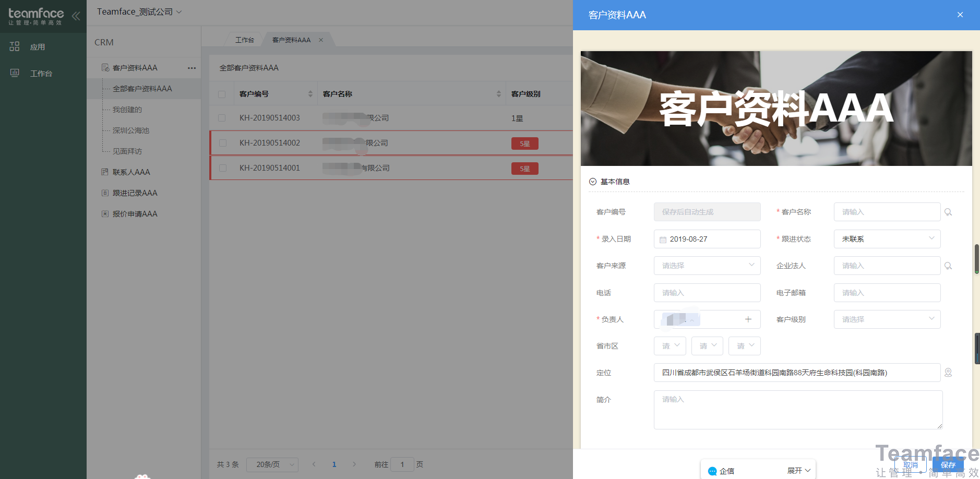The image size is (980, 479).
Task: Open the 企信 chat icon at bottom
Action: pyautogui.click(x=712, y=470)
